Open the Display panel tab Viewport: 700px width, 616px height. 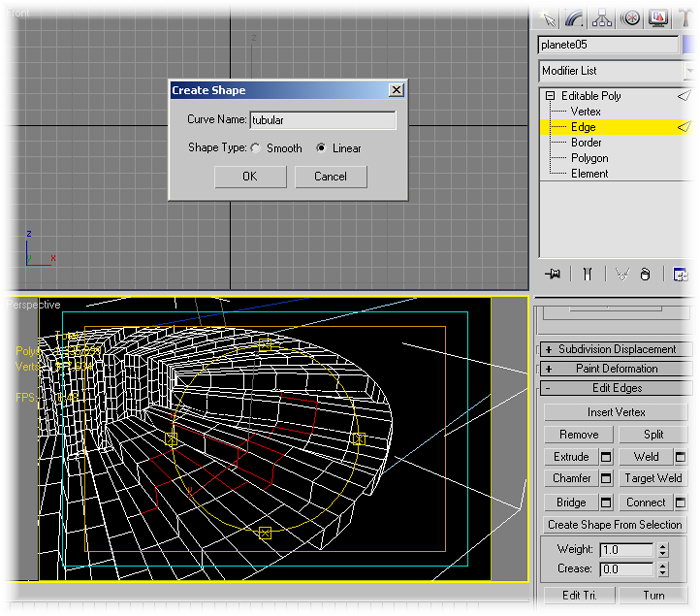pyautogui.click(x=659, y=17)
